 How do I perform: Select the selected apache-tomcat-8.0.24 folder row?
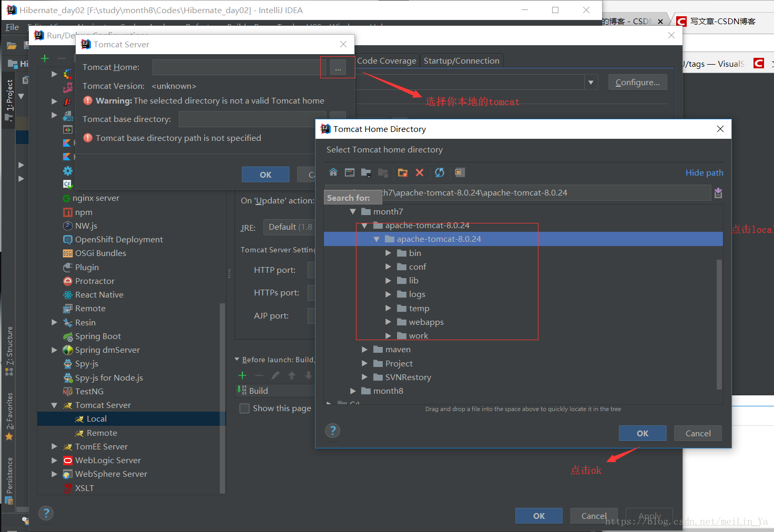point(523,239)
